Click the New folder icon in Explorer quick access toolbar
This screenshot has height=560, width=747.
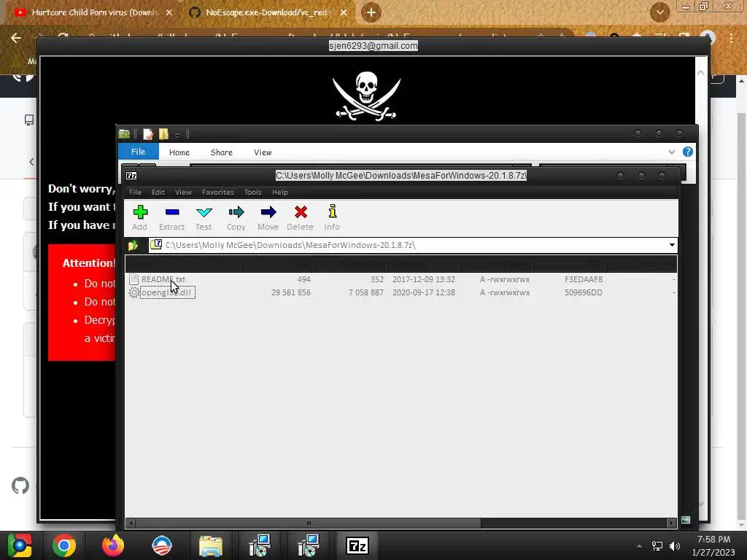click(x=164, y=134)
